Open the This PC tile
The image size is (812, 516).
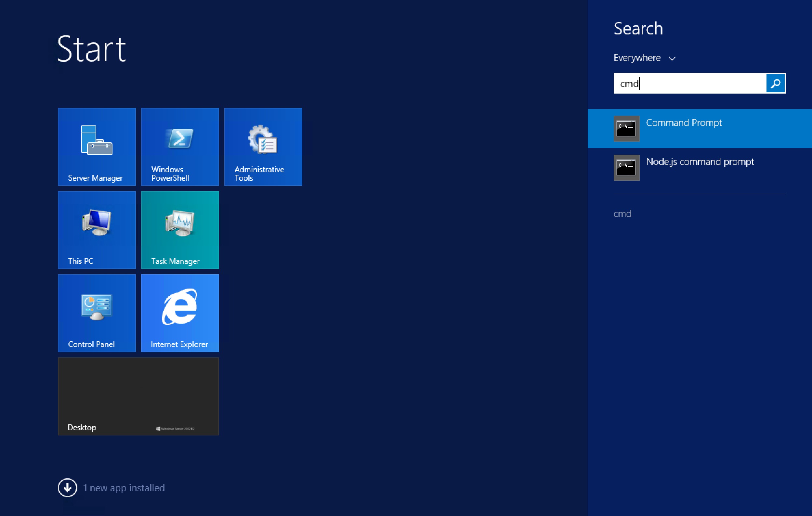click(x=97, y=230)
